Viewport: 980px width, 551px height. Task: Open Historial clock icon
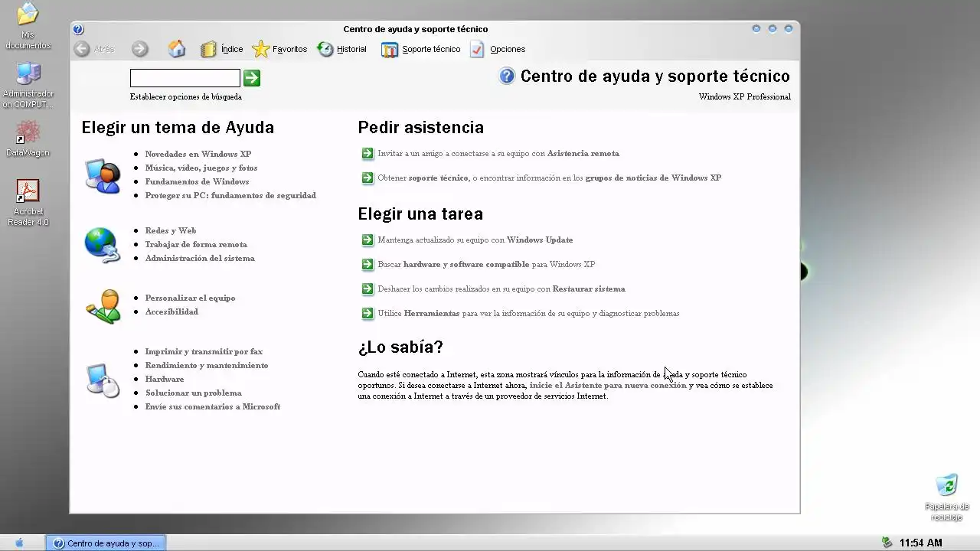coord(325,49)
